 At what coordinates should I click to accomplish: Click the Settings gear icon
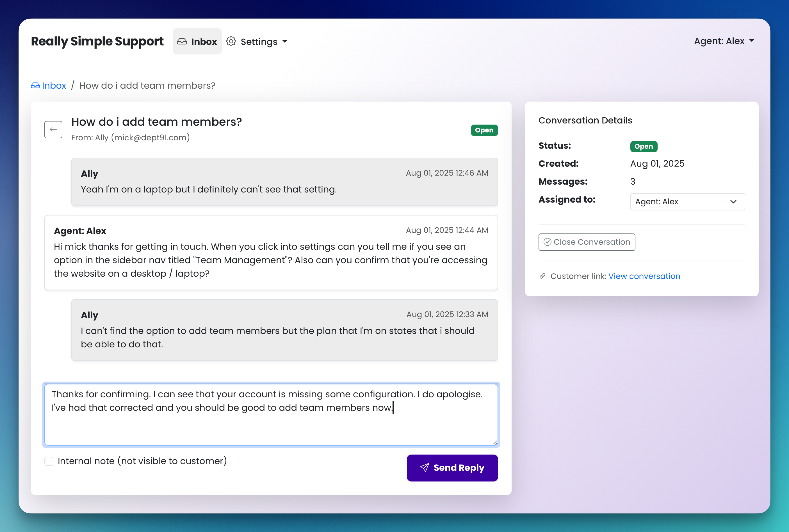(231, 42)
